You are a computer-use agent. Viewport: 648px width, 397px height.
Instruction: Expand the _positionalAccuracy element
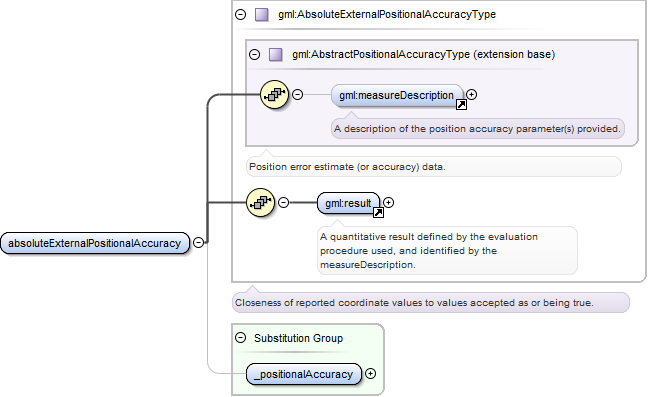[x=371, y=373]
